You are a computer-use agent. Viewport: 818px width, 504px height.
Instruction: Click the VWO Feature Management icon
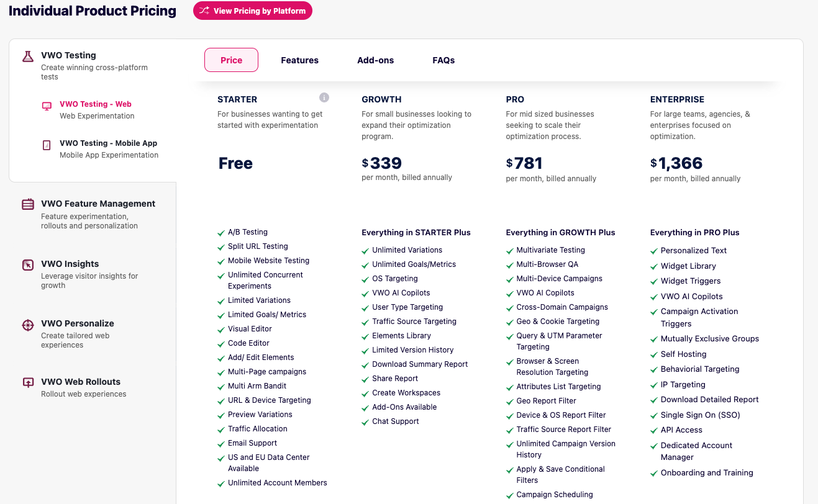tap(28, 204)
